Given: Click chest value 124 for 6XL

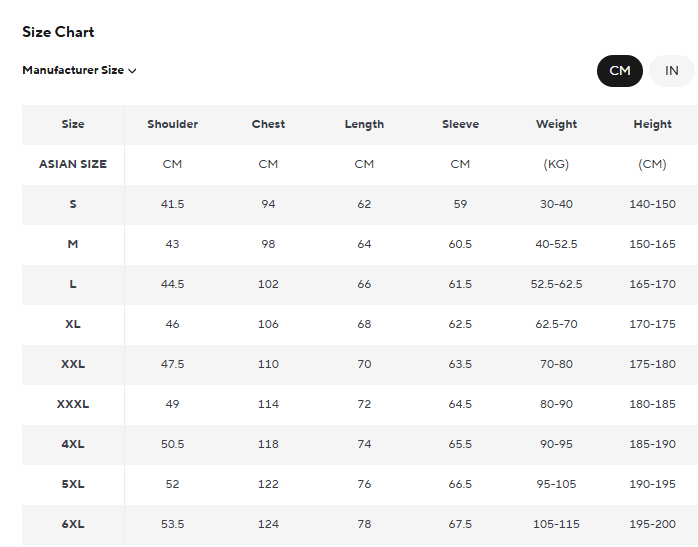Looking at the screenshot, I should [x=268, y=525].
